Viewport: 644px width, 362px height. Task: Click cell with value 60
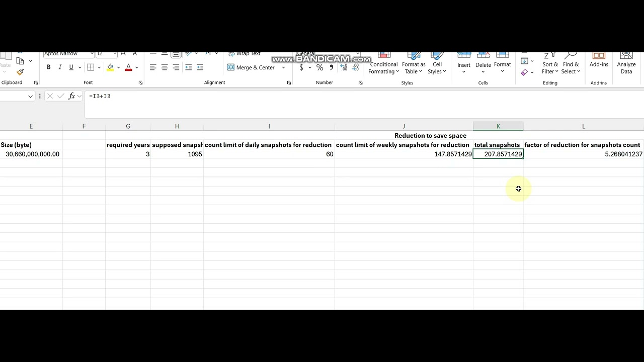[269, 154]
